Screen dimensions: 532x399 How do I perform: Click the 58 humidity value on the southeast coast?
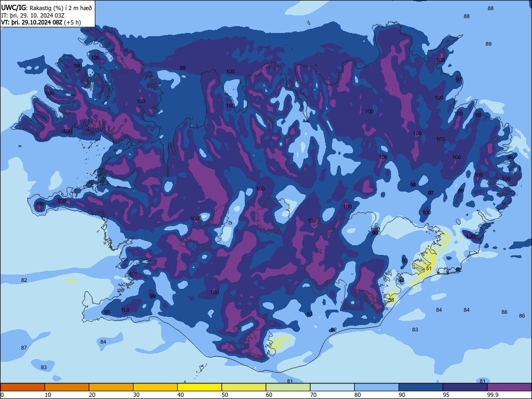coord(391,300)
